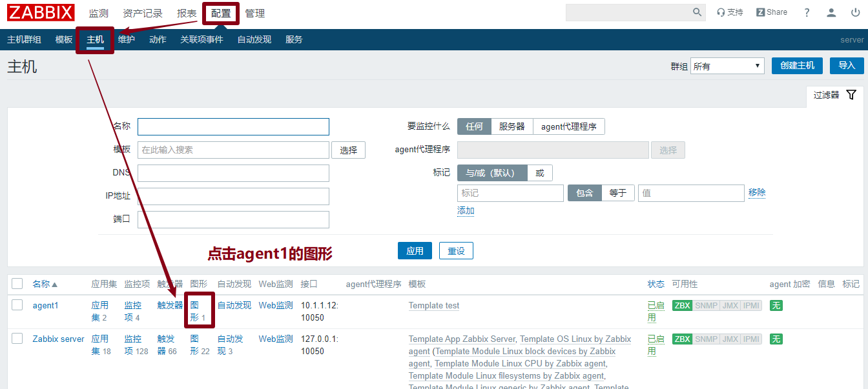The height and width of the screenshot is (389, 868).
Task: Open the 资产记录 top menu
Action: [143, 13]
